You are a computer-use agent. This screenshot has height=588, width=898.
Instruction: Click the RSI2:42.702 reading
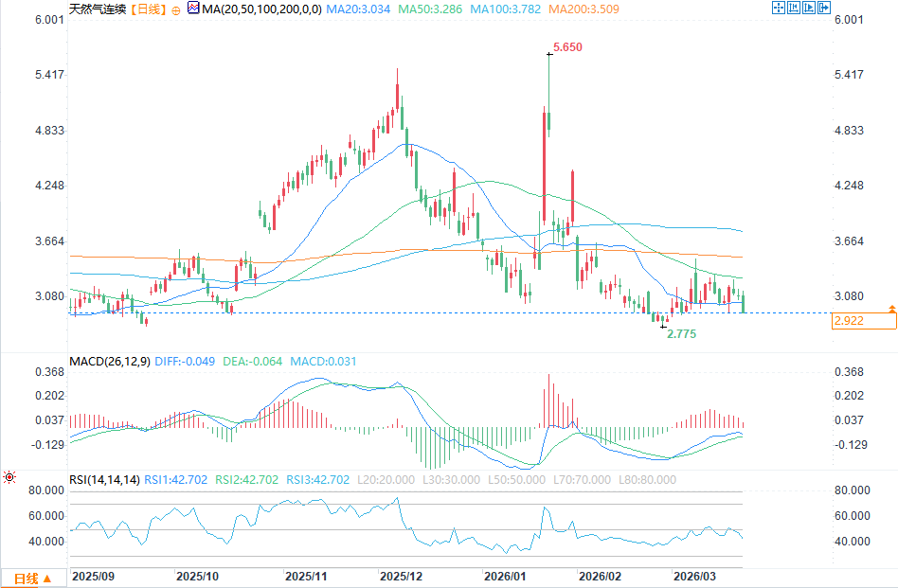pos(247,480)
